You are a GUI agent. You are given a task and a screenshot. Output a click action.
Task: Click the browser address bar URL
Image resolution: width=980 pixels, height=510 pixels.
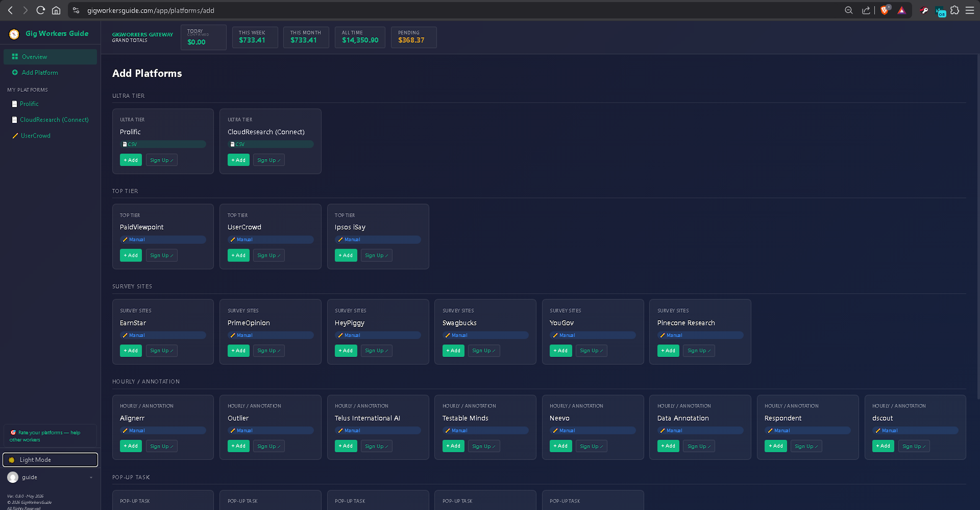click(x=151, y=10)
